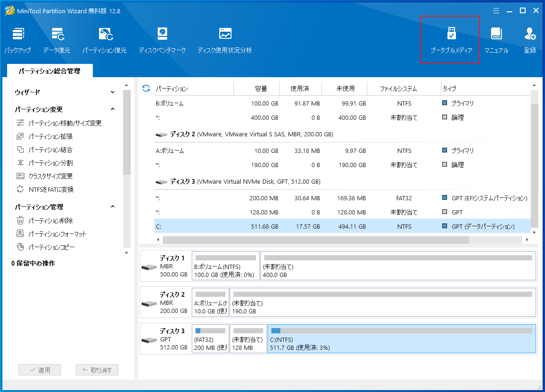Click partition list scroll-right arrow
Image resolution: width=545 pixels, height=392 pixels.
coord(527,240)
